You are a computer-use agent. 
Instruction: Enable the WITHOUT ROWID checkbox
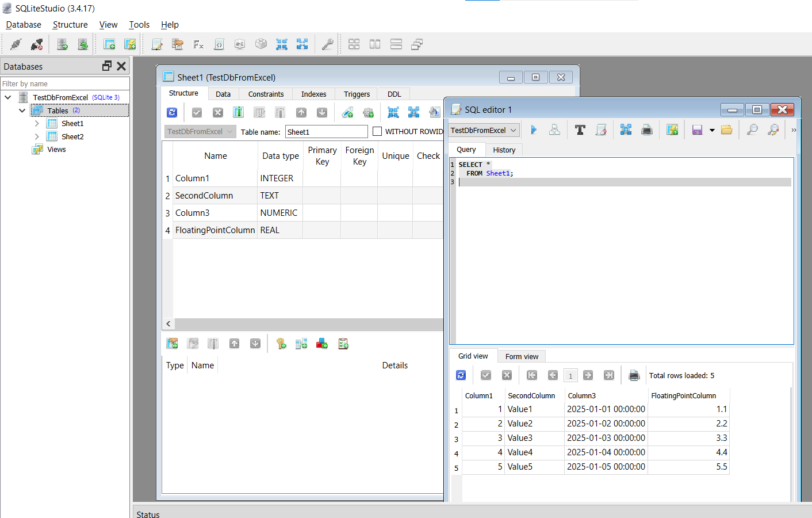377,131
